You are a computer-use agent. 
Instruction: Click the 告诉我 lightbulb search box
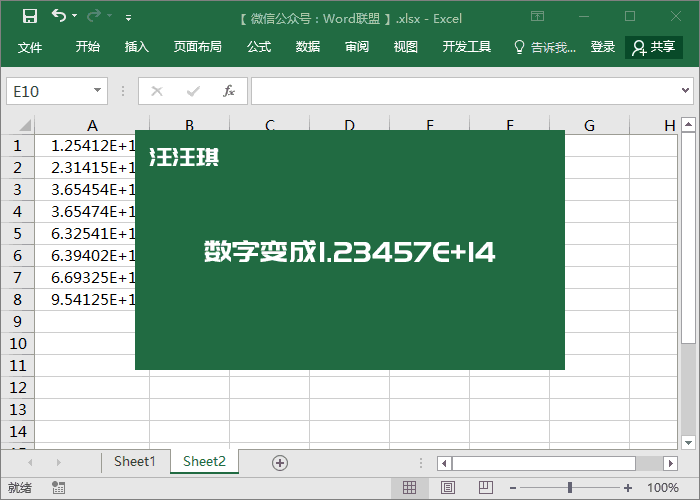click(x=545, y=47)
